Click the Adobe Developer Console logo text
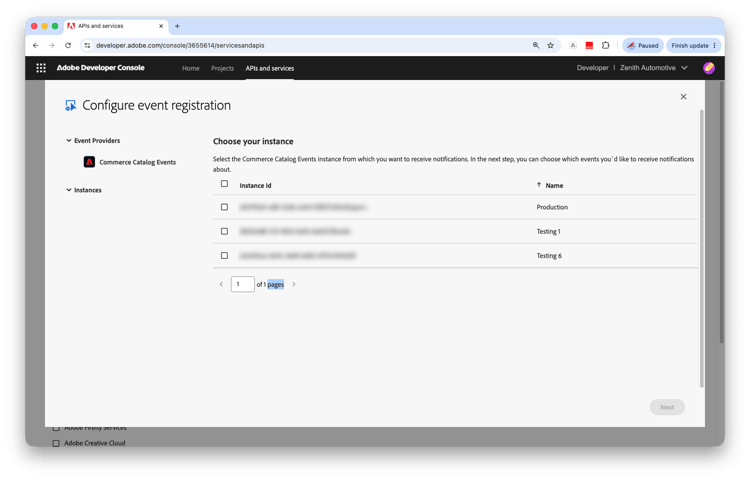 [100, 68]
